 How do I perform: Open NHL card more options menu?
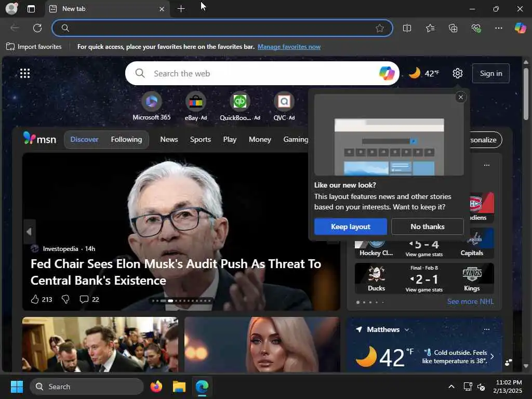(486, 165)
